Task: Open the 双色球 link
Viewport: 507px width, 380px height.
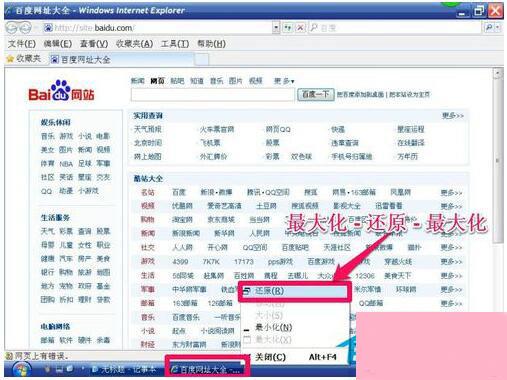Action: 301,157
